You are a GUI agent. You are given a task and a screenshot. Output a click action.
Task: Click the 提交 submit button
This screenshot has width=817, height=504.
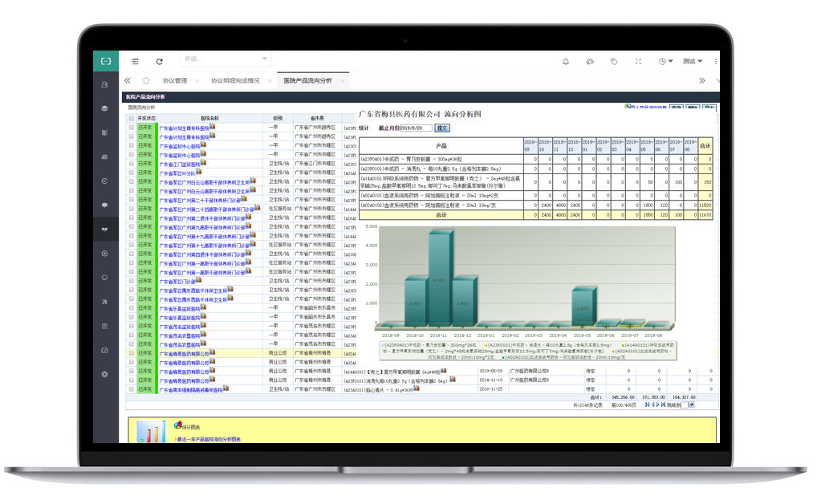(x=442, y=128)
